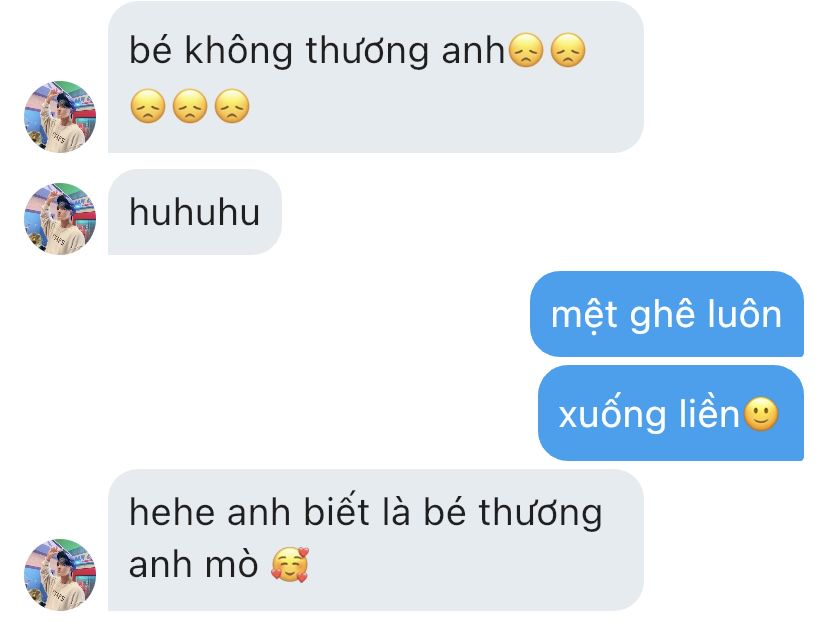The height and width of the screenshot is (633, 828).
Task: Click the text 'bé không thương anh'
Action: pos(317,52)
